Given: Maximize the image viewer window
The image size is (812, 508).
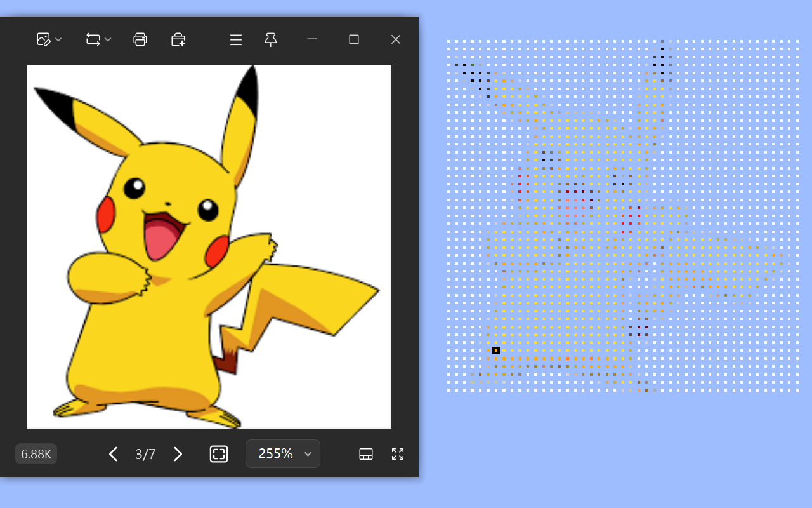Looking at the screenshot, I should coord(354,39).
